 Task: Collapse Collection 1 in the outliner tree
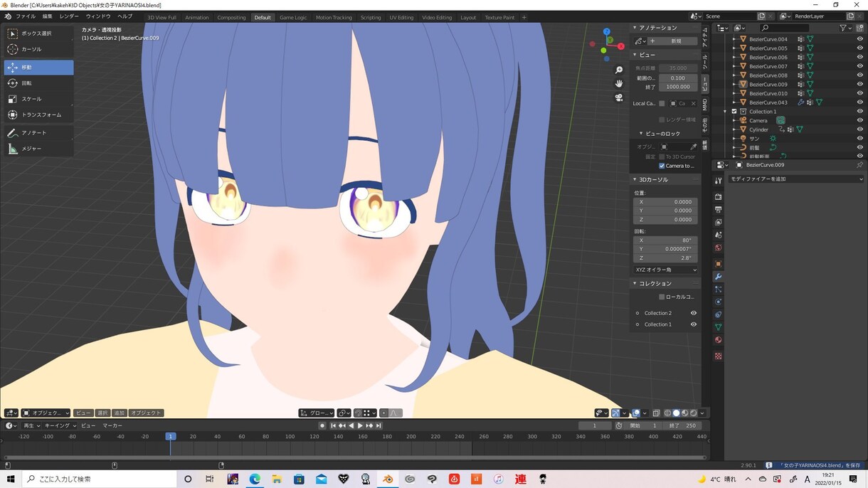(x=726, y=112)
